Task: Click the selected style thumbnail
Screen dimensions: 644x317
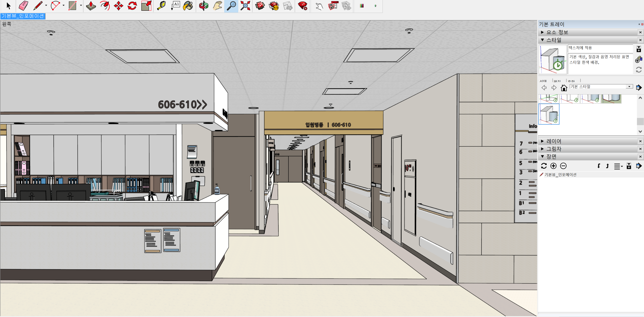Action: pyautogui.click(x=548, y=114)
